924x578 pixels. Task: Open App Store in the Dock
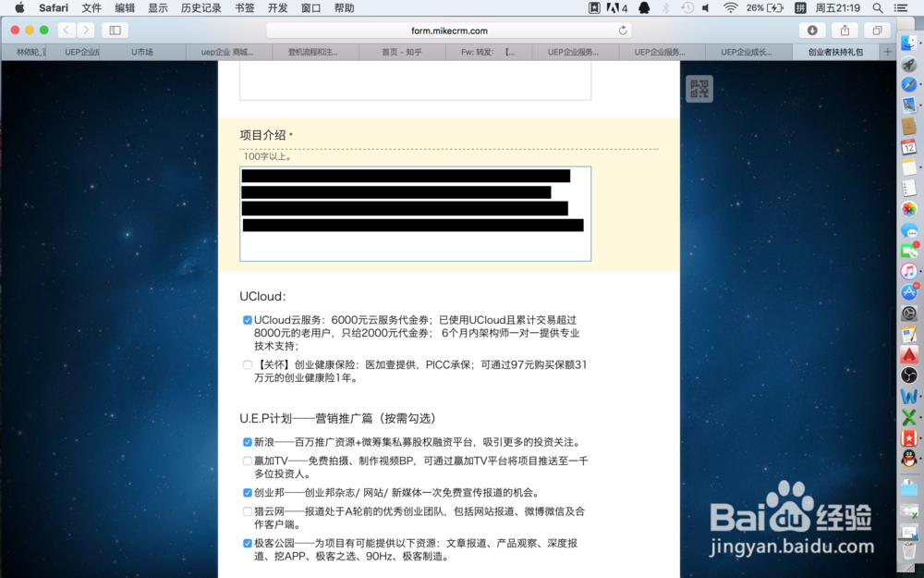908,292
